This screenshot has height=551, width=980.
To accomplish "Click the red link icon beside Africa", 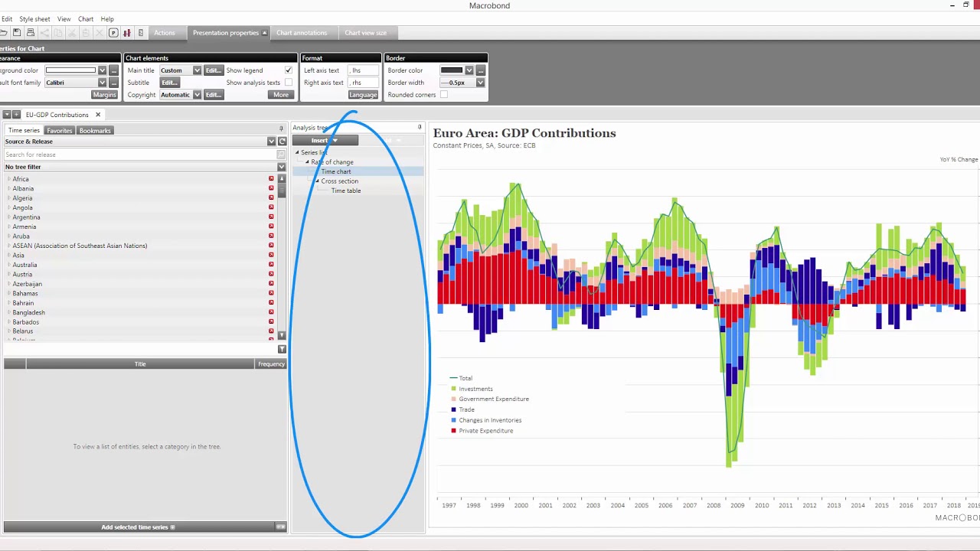I will pos(271,179).
